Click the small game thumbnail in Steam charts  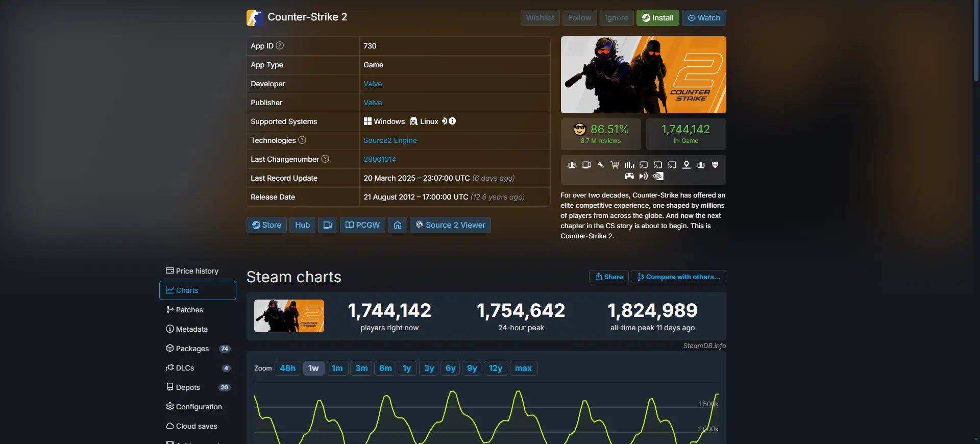tap(289, 316)
